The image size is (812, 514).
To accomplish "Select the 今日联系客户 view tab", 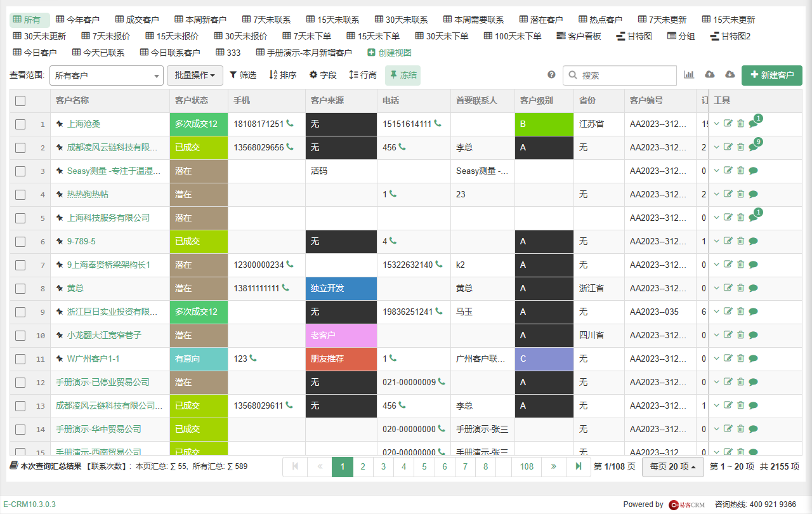I will (170, 53).
